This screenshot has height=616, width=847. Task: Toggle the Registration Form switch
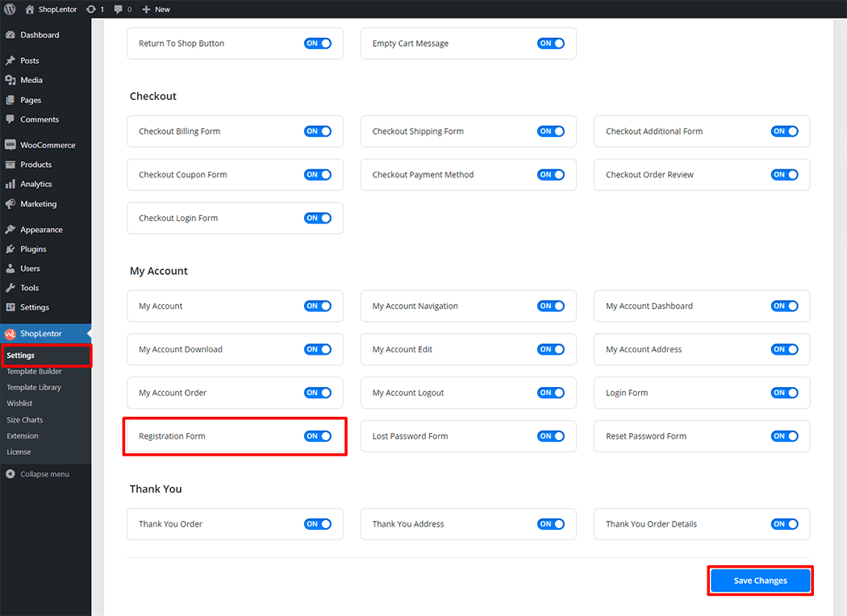pyautogui.click(x=318, y=436)
